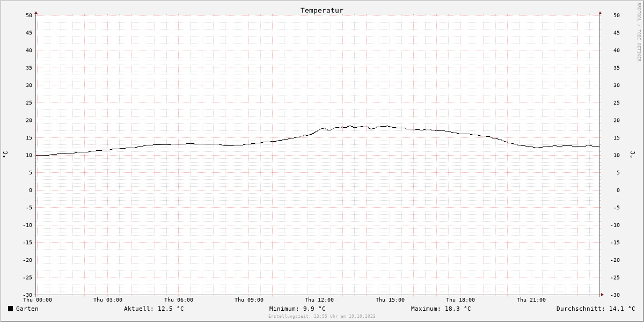
Task: Click the red arrow atop left y-axis
Action: pyautogui.click(x=36, y=12)
